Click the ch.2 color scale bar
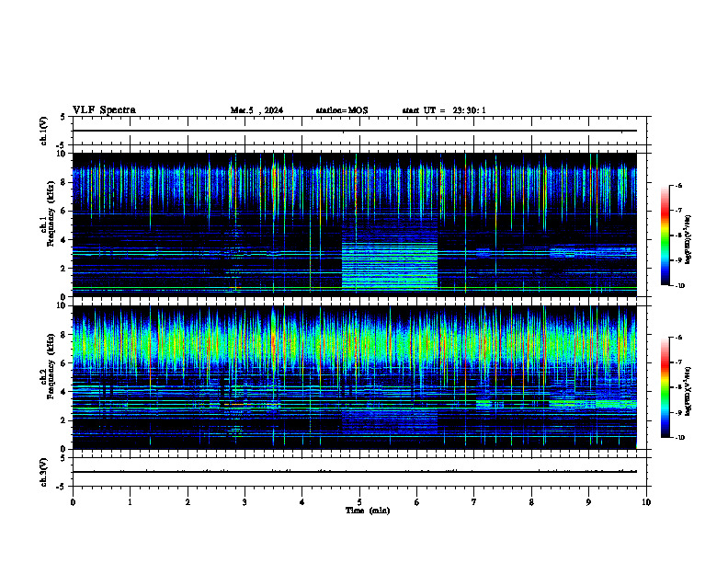The image size is (728, 563). pyautogui.click(x=665, y=387)
